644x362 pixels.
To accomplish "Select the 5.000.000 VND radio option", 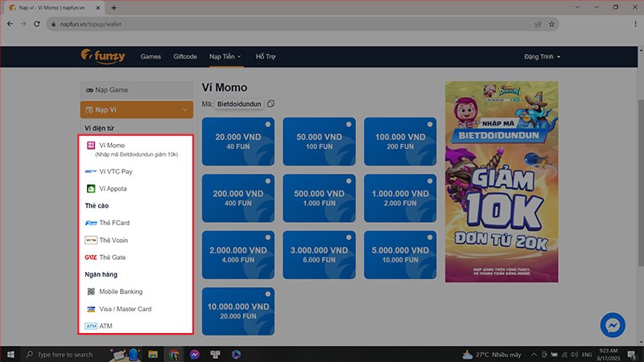I will click(430, 237).
